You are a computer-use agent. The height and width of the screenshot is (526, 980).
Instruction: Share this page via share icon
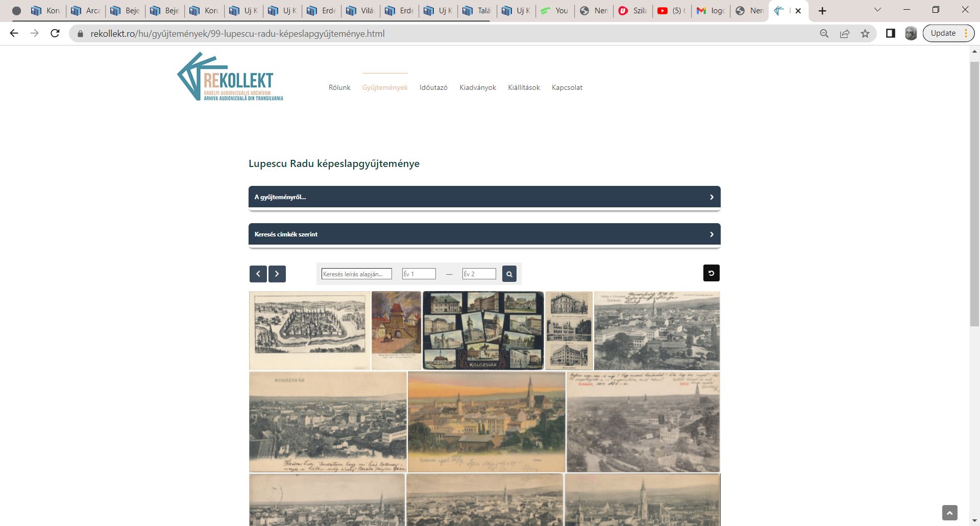point(845,33)
